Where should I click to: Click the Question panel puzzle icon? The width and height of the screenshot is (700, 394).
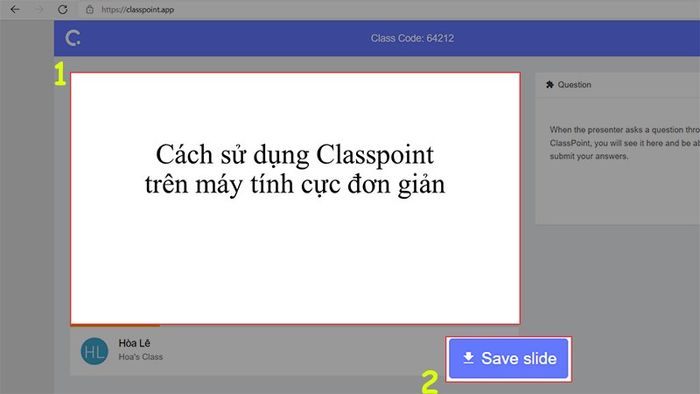point(550,84)
